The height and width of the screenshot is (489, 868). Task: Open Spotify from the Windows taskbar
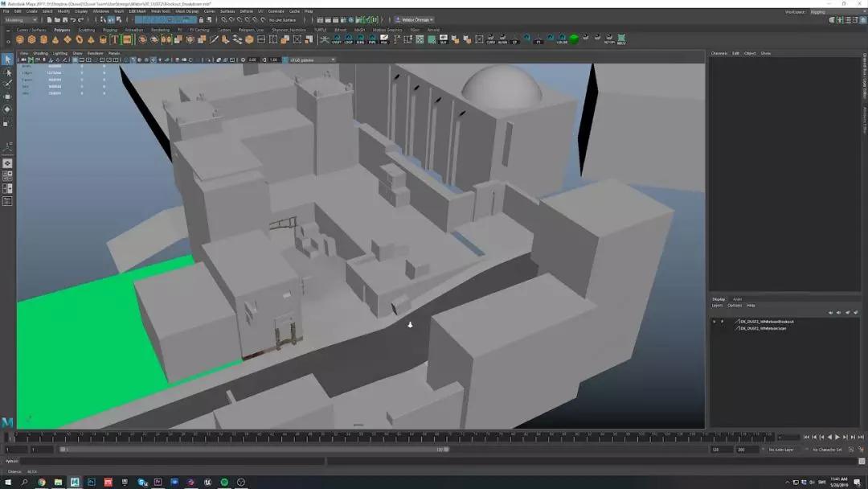pos(224,482)
